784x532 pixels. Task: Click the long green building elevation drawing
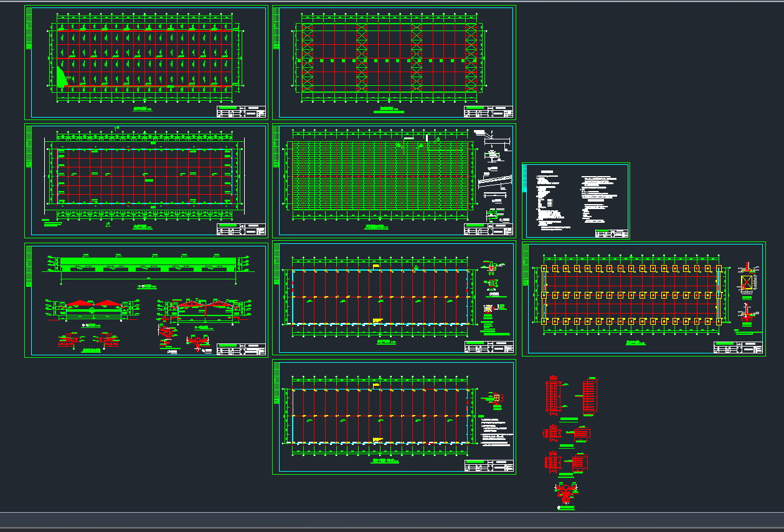pyautogui.click(x=147, y=263)
